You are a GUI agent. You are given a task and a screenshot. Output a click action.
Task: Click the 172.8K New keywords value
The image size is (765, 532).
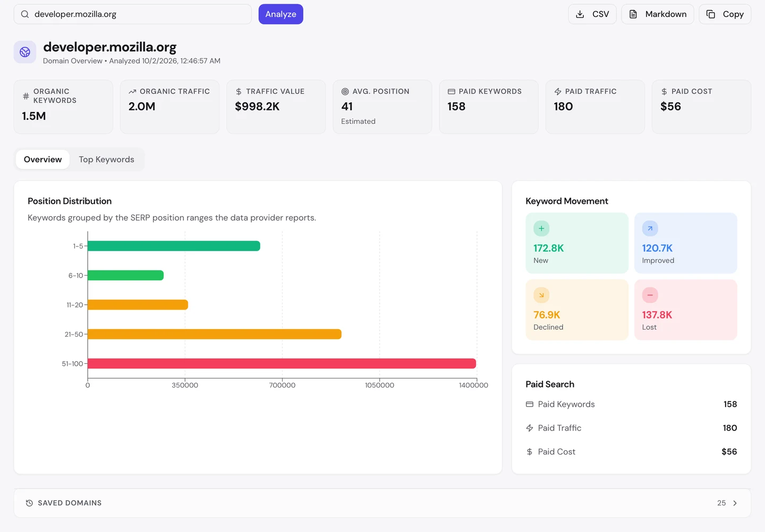click(549, 248)
